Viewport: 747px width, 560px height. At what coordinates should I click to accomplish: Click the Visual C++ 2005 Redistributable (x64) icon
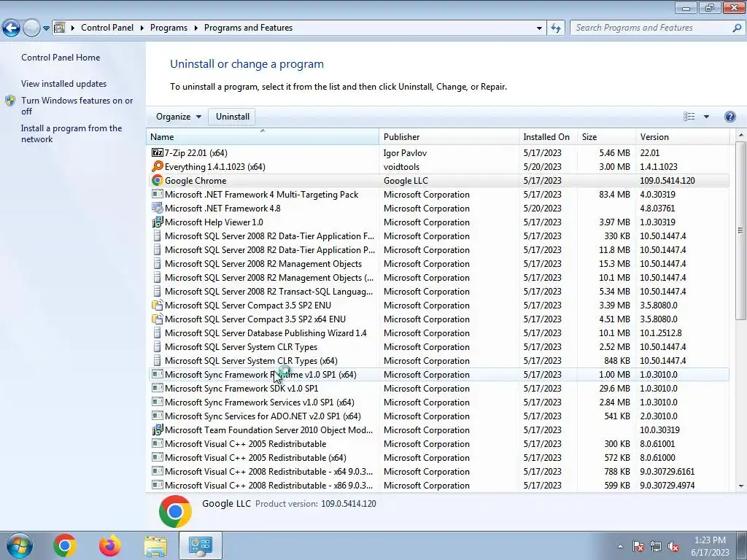158,458
